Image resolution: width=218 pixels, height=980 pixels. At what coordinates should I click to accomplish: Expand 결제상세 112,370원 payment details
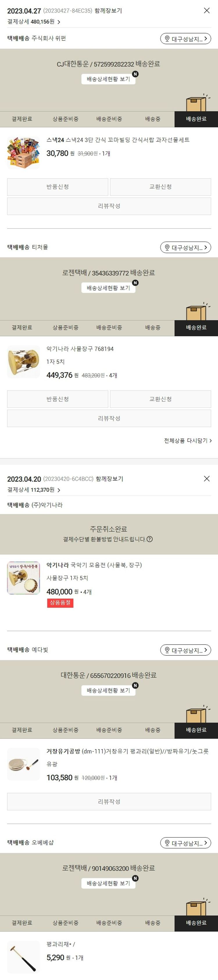34,490
